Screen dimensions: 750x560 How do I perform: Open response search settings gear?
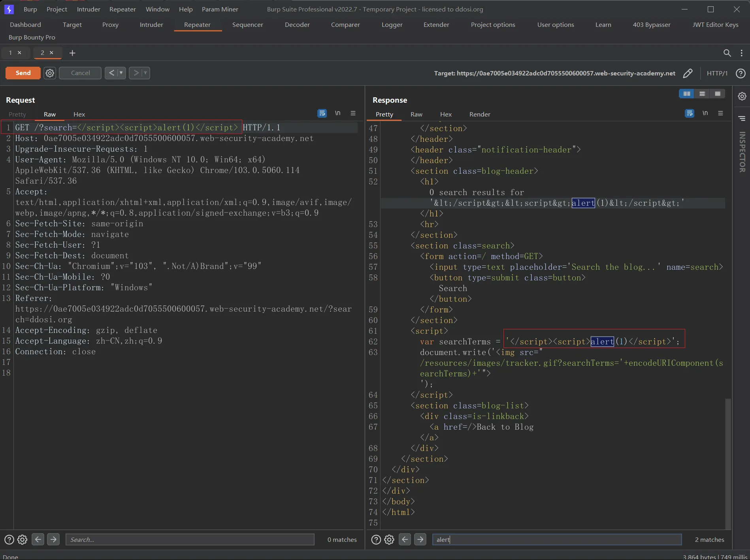coord(389,539)
